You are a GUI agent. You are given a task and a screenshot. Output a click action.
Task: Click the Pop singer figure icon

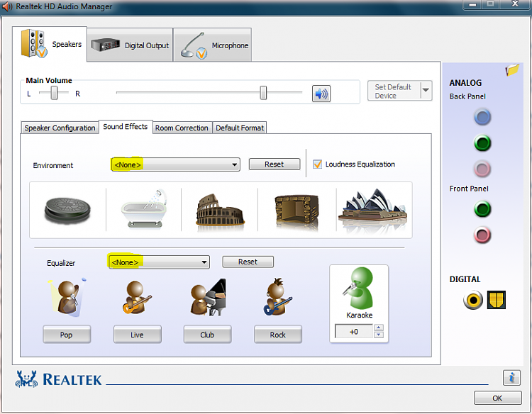[x=67, y=297]
